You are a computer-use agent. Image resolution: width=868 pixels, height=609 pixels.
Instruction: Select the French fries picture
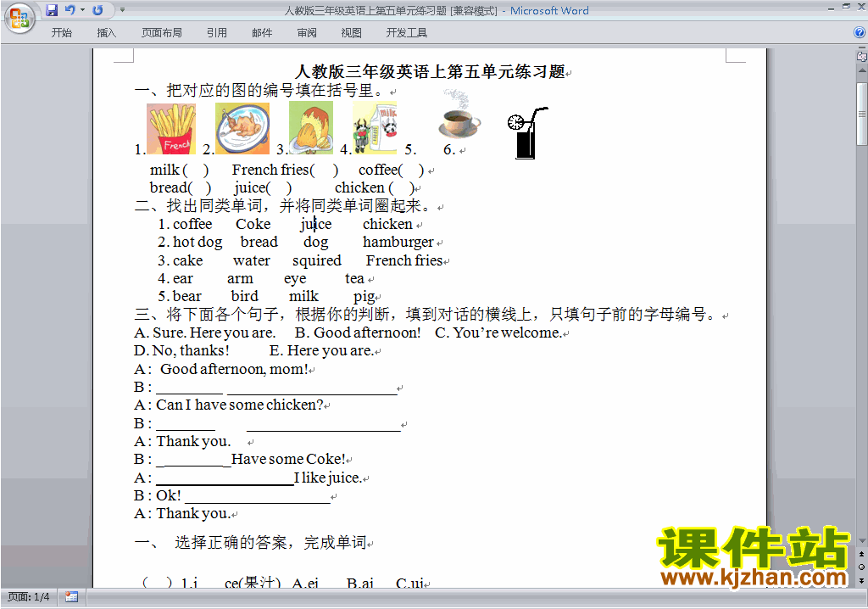pyautogui.click(x=171, y=129)
